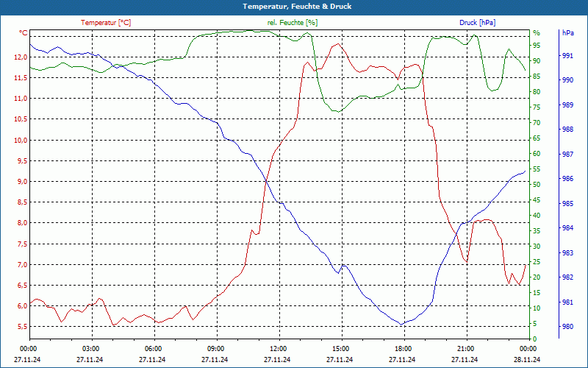The height and width of the screenshot is (368, 588).
Task: Click blue pressure axis value '980'
Action: point(568,326)
